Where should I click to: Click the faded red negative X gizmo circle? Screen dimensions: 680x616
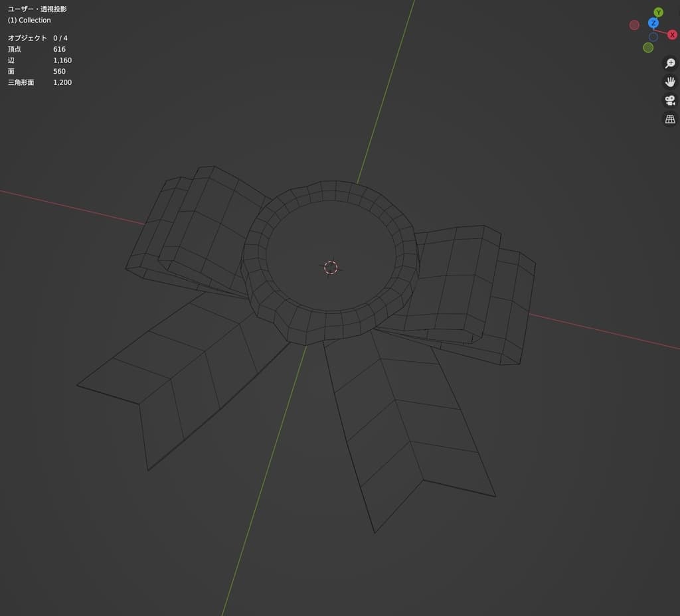(x=634, y=25)
